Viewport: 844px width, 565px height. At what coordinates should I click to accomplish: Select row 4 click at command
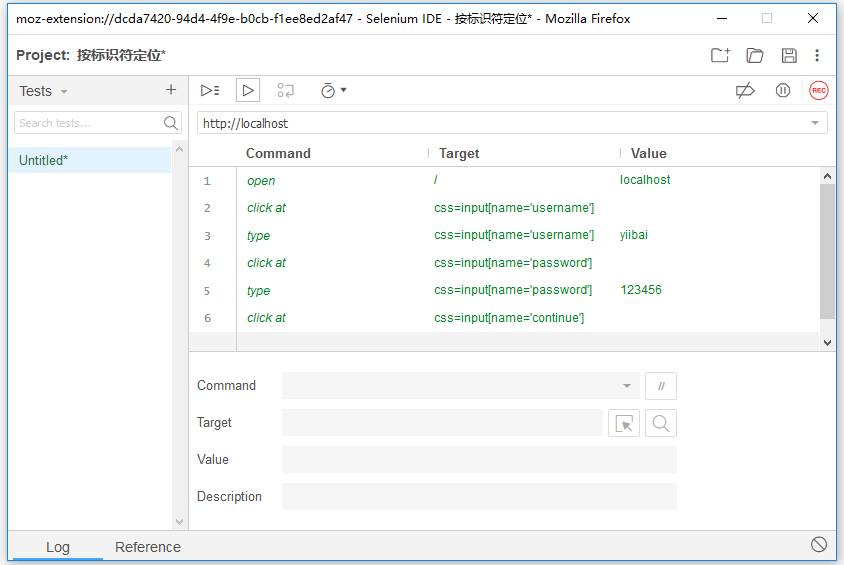click(504, 263)
